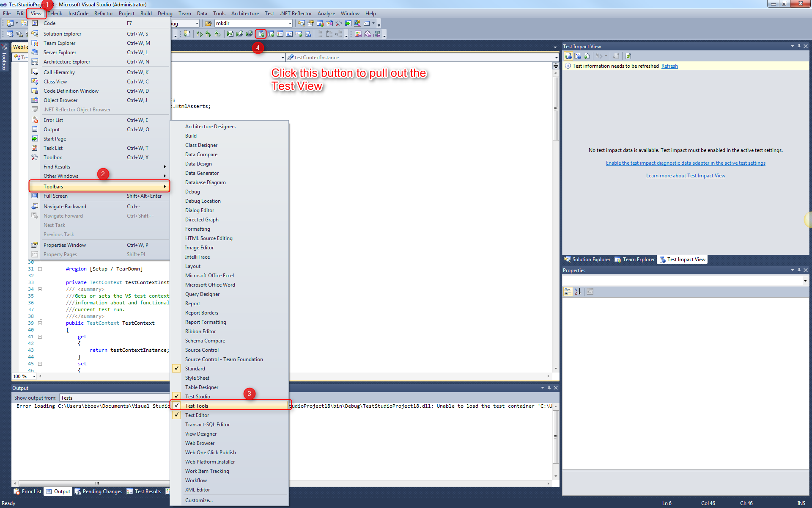This screenshot has width=812, height=508.
Task: Click the green Refresh icon in Test Impact View
Action: click(x=628, y=56)
